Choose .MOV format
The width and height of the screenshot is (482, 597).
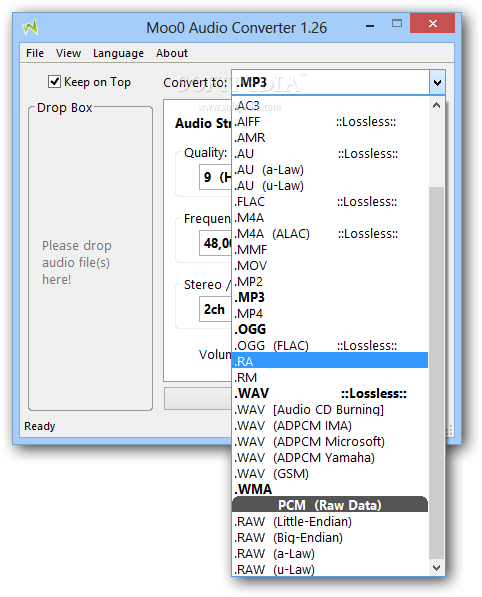click(330, 265)
